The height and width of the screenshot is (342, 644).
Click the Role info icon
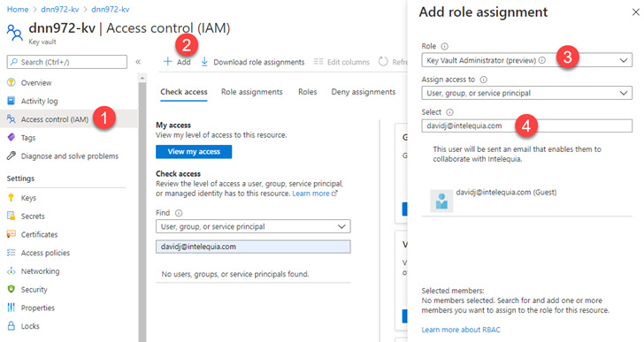444,46
